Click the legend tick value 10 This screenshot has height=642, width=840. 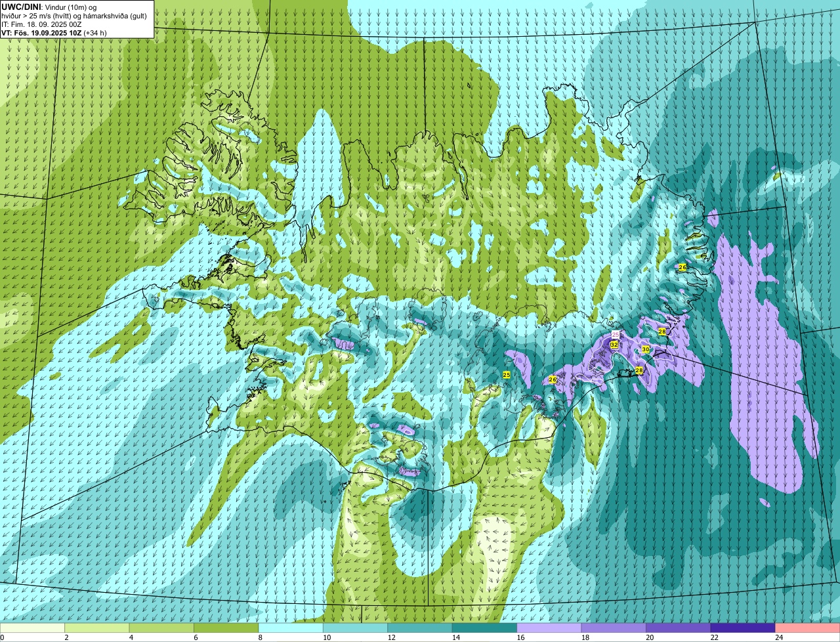326,637
